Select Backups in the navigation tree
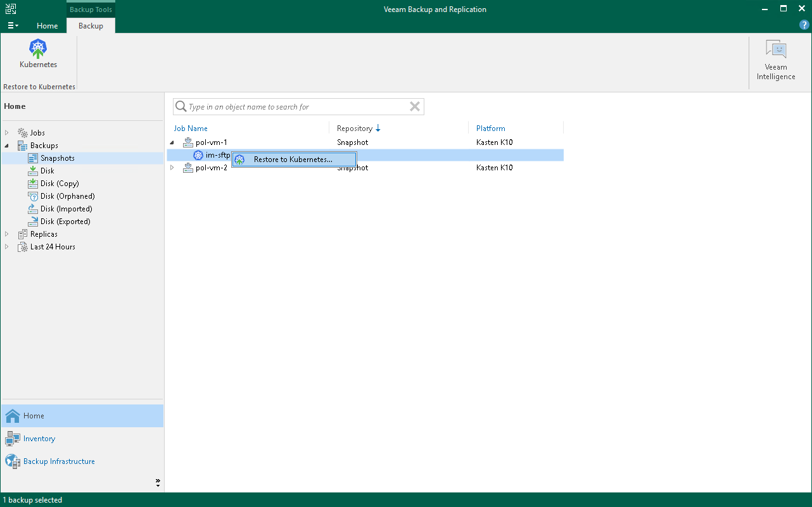Screen dimensions: 812x507 44,146
